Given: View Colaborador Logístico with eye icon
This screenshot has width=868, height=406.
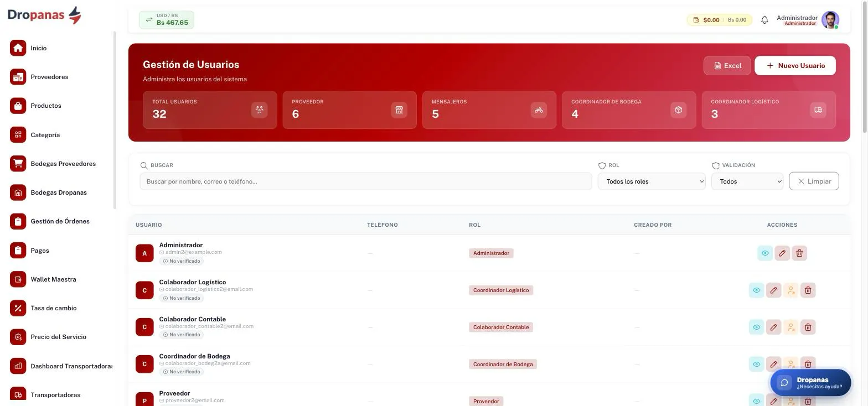Looking at the screenshot, I should (756, 290).
